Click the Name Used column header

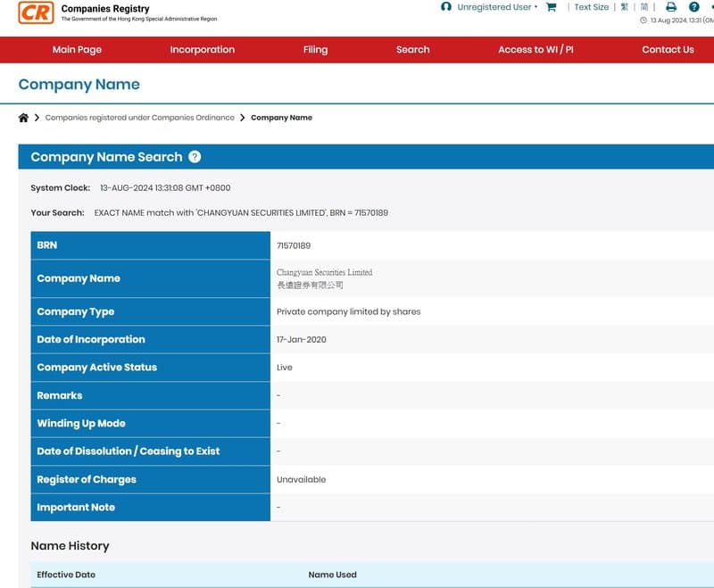tap(332, 575)
